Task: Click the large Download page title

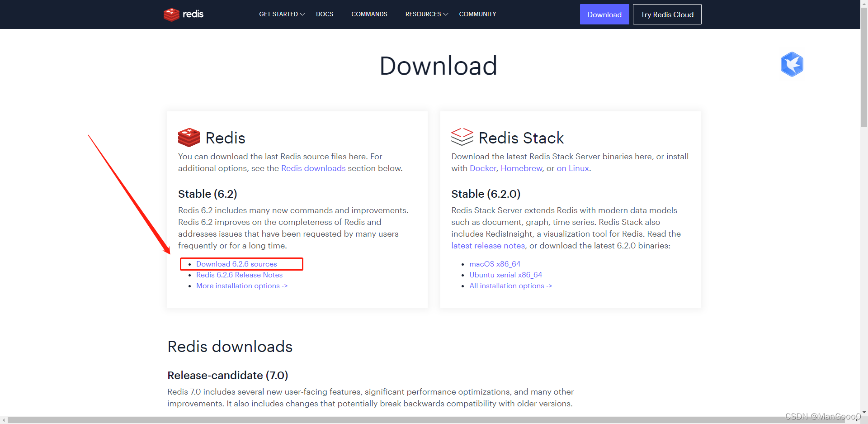Action: click(438, 66)
